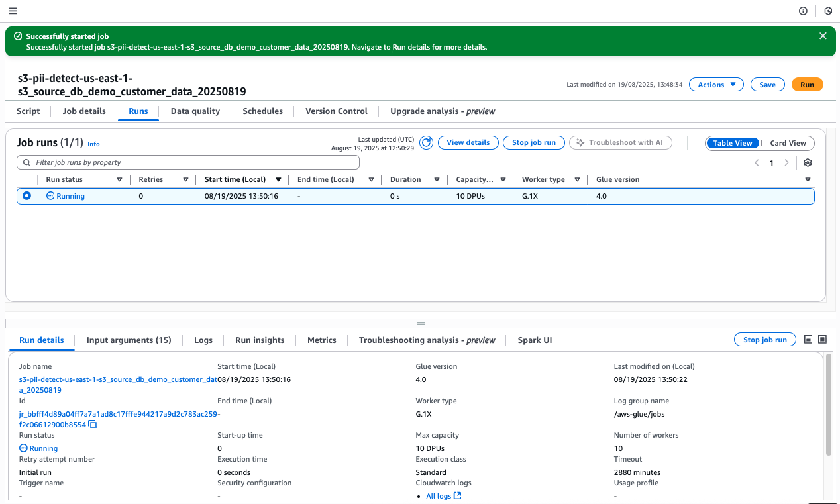
Task: Open the Spark UI tab
Action: click(x=535, y=340)
